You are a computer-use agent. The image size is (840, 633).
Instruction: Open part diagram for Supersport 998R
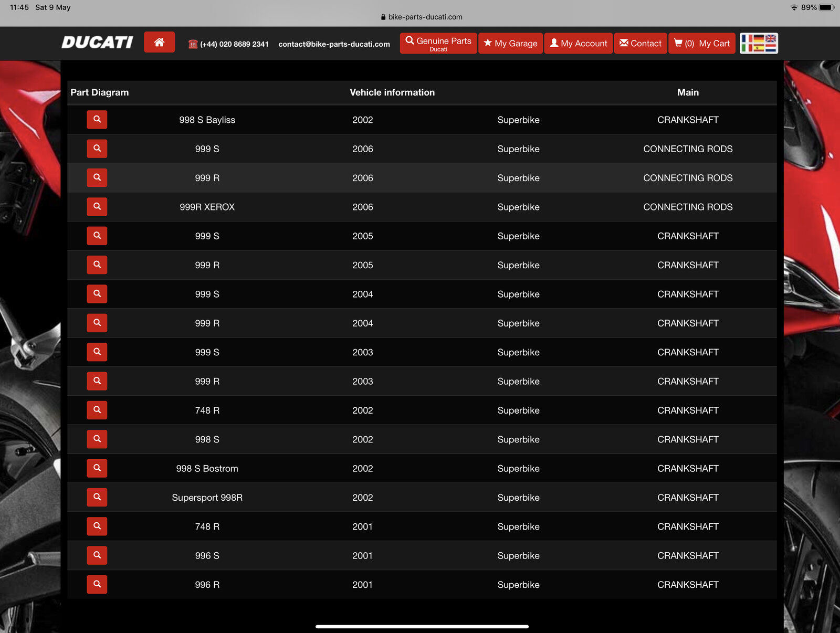97,497
